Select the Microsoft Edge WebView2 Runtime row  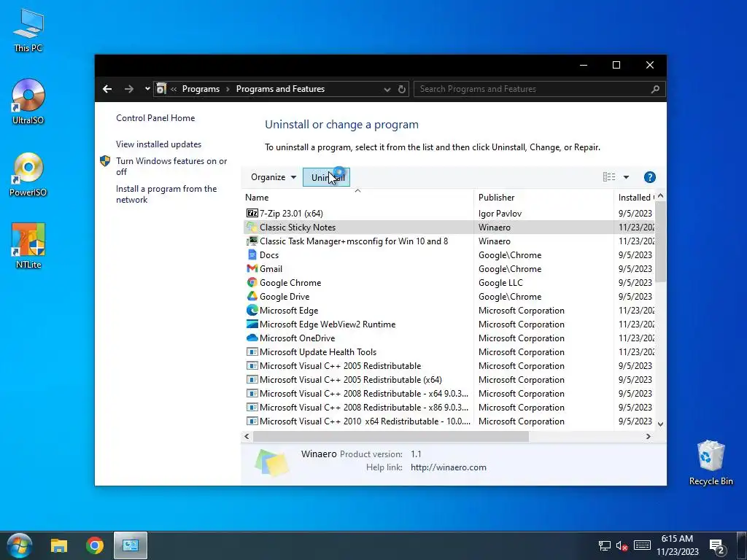click(x=449, y=324)
